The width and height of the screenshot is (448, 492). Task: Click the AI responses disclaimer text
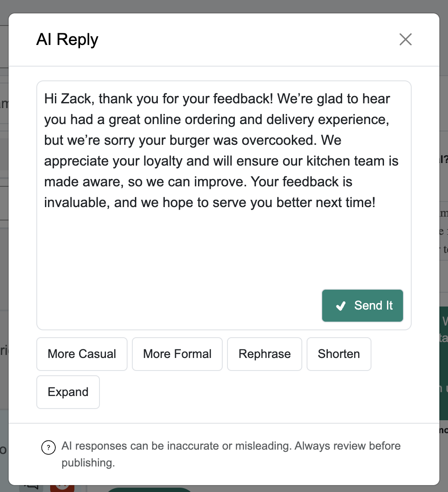point(231,454)
